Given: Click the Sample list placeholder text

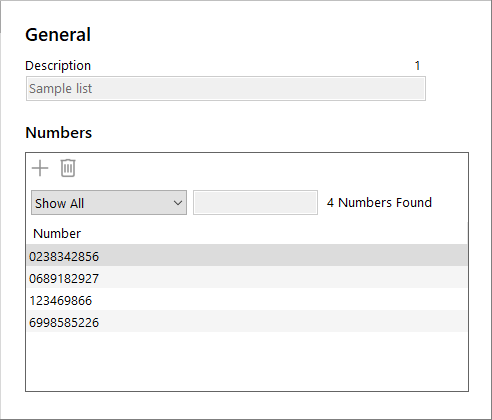Looking at the screenshot, I should (60, 89).
